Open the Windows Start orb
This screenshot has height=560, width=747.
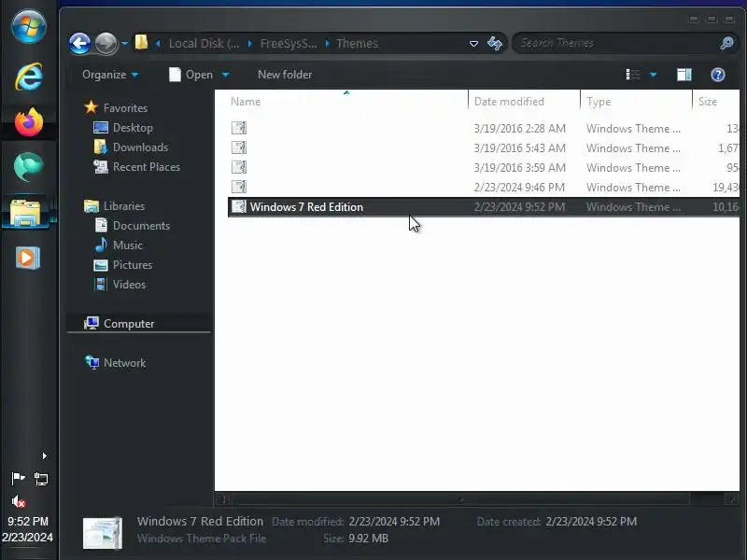[x=29, y=27]
